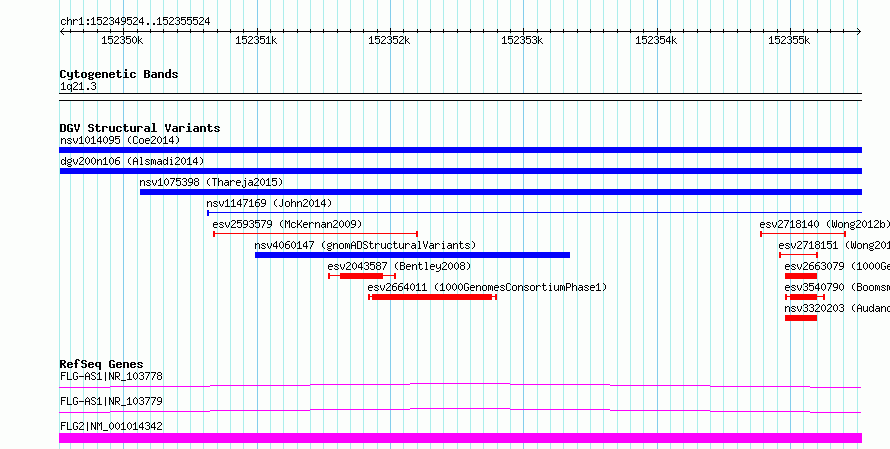Open the esv3540790 red variant block

pyautogui.click(x=805, y=297)
